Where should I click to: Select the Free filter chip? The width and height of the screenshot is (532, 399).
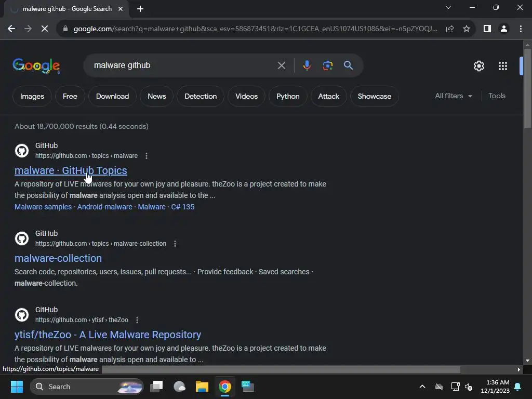tap(70, 96)
